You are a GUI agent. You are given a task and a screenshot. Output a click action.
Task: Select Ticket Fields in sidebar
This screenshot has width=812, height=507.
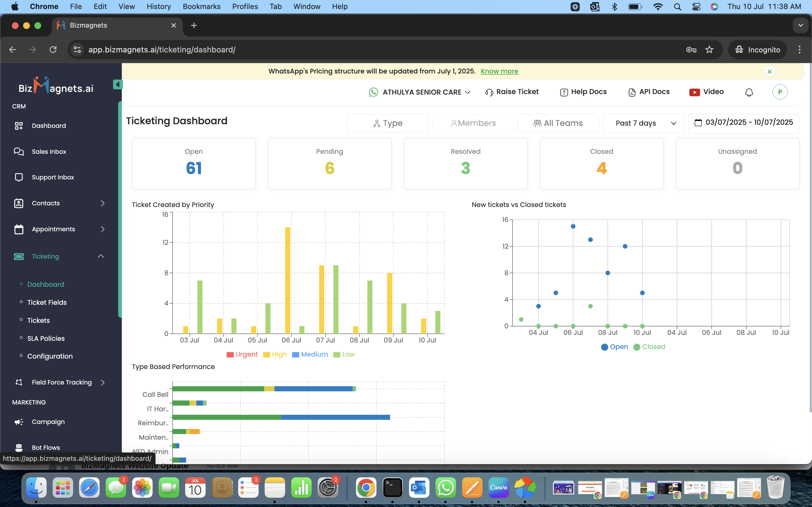(47, 302)
